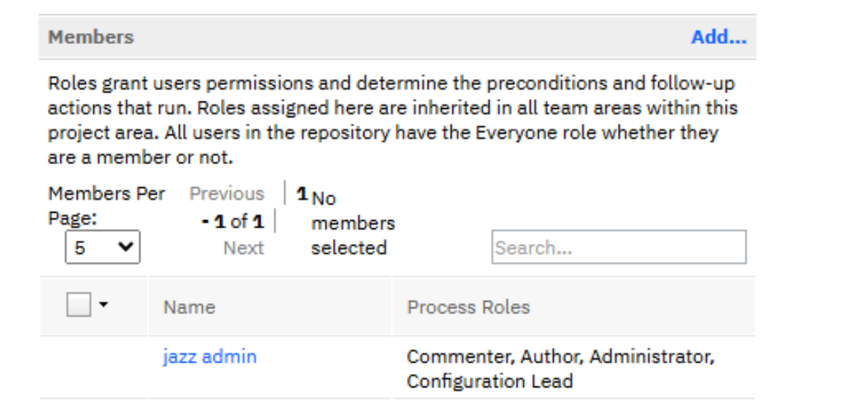This screenshot has width=868, height=406.
Task: Click the '1 of 1' range indicator
Action: point(233,222)
